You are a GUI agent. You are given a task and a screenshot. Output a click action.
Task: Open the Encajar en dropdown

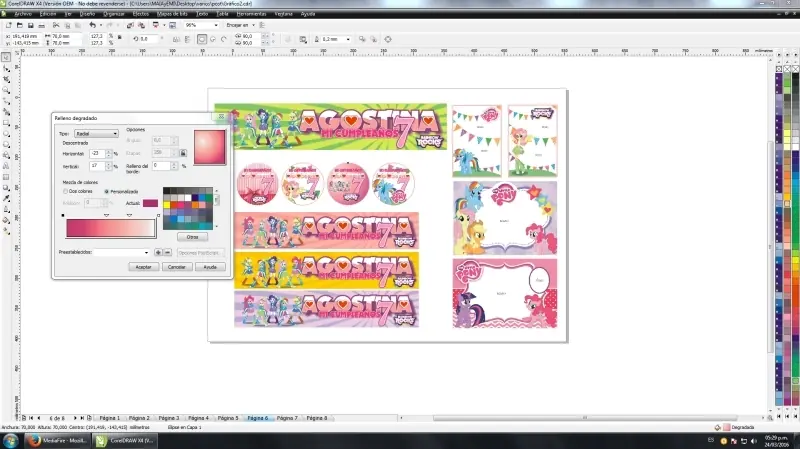pos(254,25)
